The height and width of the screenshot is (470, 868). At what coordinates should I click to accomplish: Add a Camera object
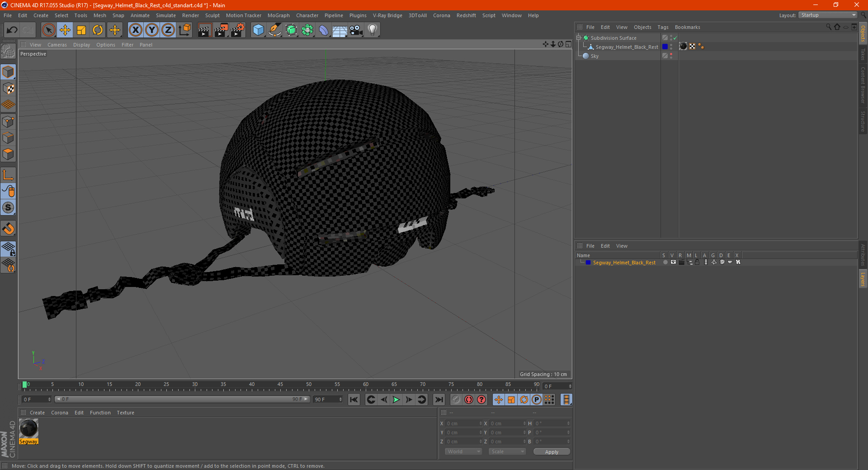(356, 30)
